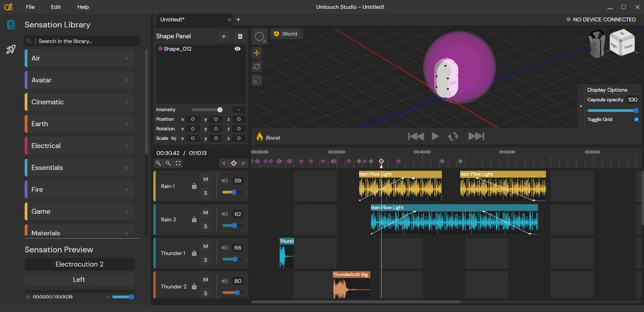Toggle Shape_012 visibility eye

pyautogui.click(x=237, y=49)
